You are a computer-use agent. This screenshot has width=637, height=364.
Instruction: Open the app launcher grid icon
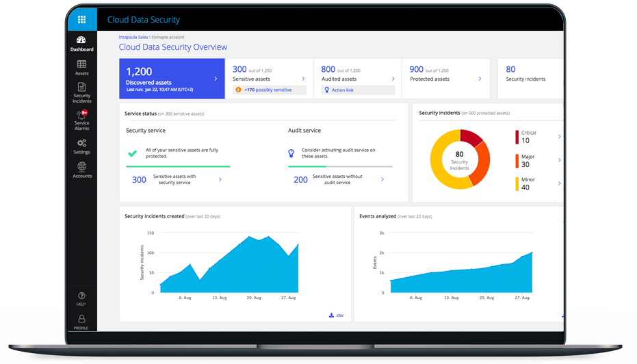81,19
